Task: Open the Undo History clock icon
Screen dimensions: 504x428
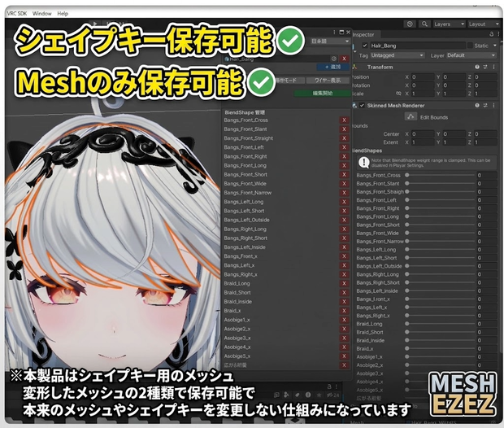Action: pos(410,24)
